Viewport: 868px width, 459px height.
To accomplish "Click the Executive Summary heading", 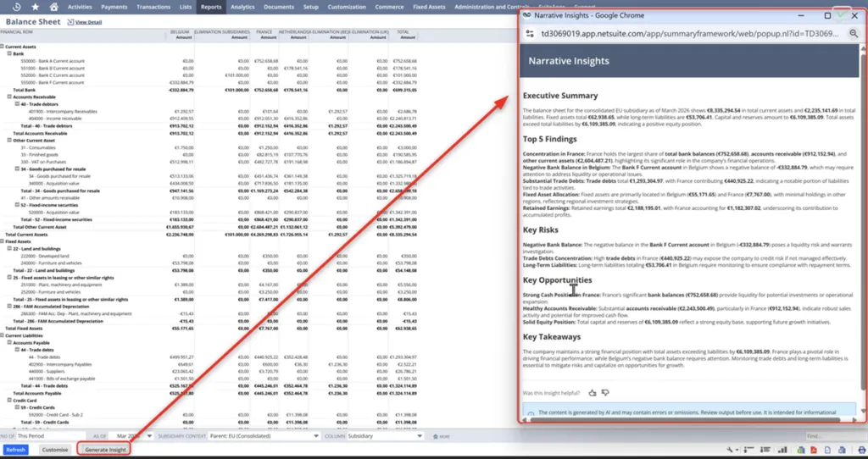I will tap(560, 96).
